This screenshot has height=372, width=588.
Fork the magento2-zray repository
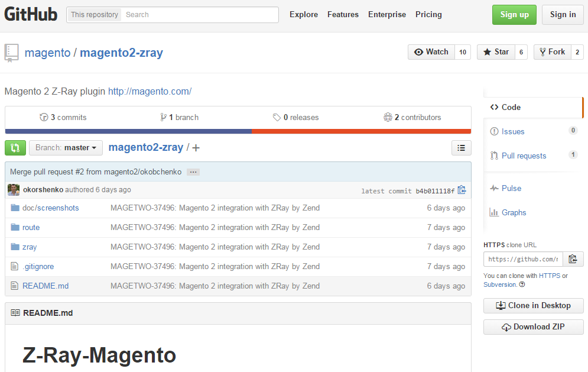[553, 52]
